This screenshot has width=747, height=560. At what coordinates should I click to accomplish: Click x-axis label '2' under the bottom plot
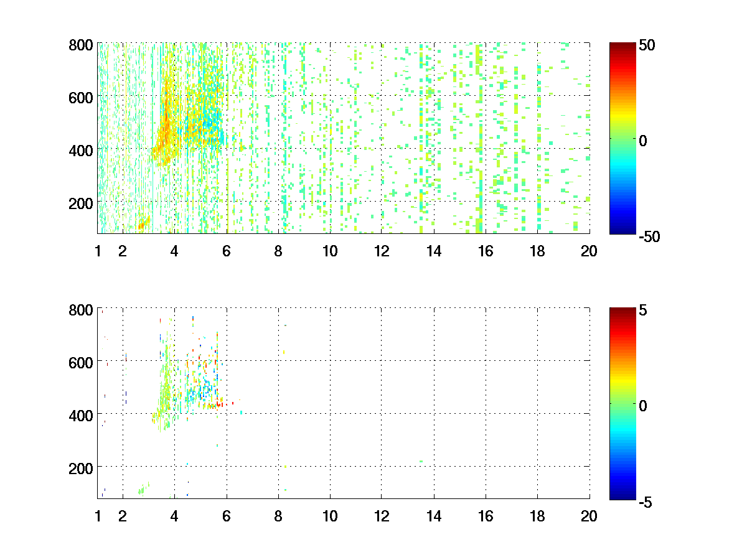pos(123,516)
